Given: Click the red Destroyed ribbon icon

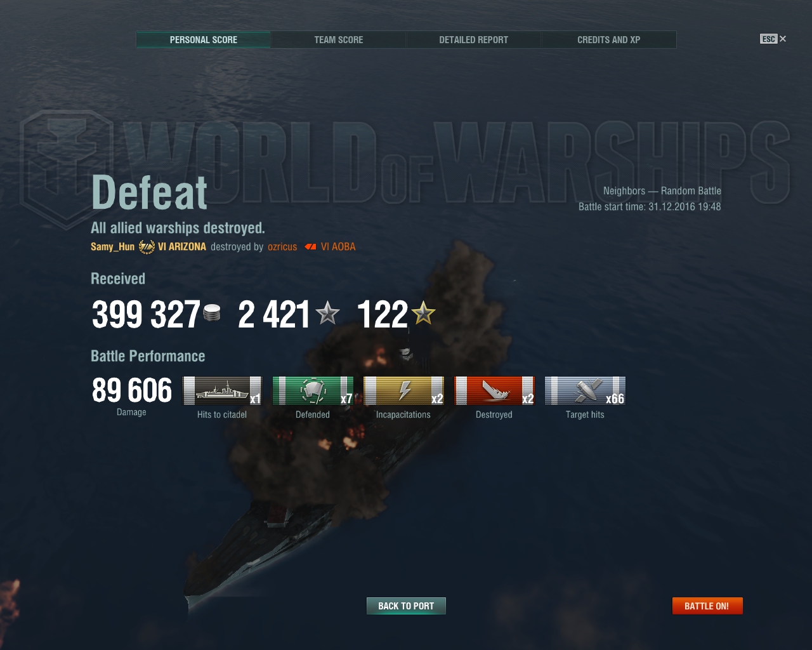Looking at the screenshot, I should click(x=494, y=390).
